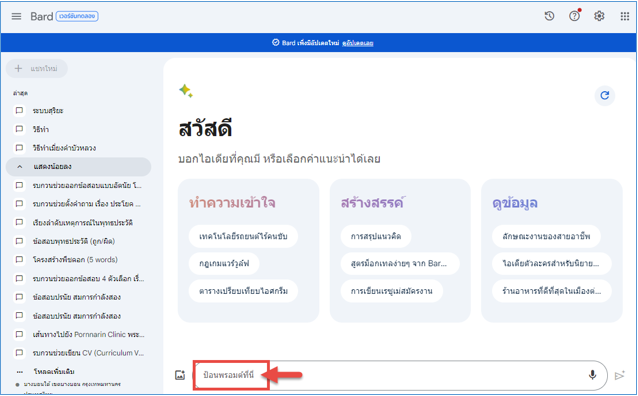The image size is (638, 396).
Task: Activate the microphone voice input icon
Action: [x=592, y=375]
